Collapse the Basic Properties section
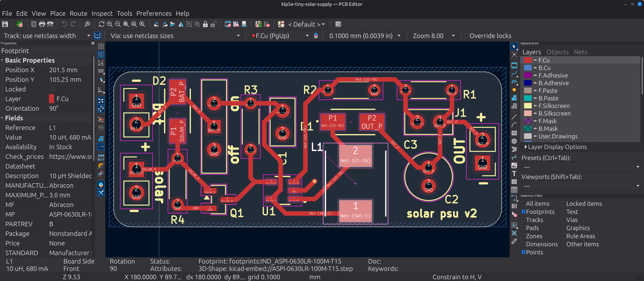Viewport: 644px width, 281px height. click(x=2, y=60)
